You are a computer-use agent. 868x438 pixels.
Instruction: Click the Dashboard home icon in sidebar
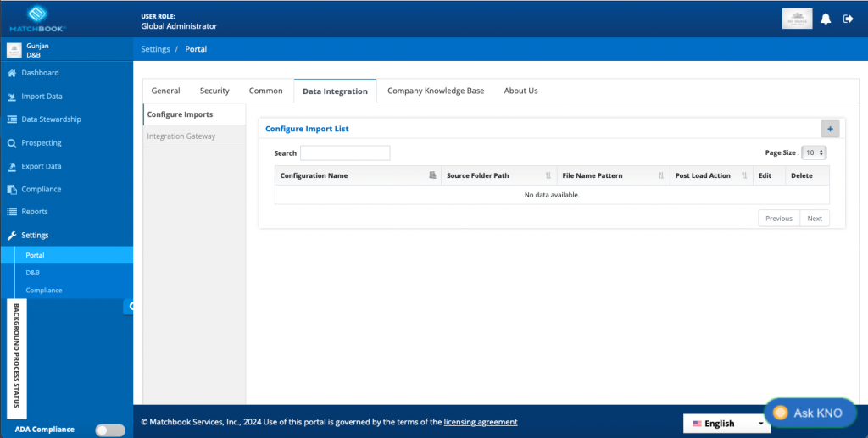pos(12,74)
